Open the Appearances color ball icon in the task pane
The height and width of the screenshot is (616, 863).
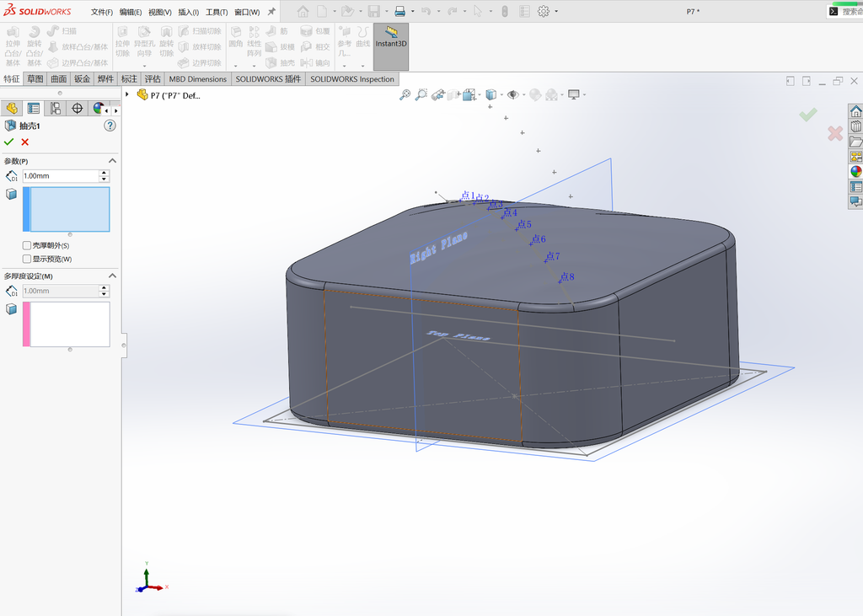(x=856, y=172)
